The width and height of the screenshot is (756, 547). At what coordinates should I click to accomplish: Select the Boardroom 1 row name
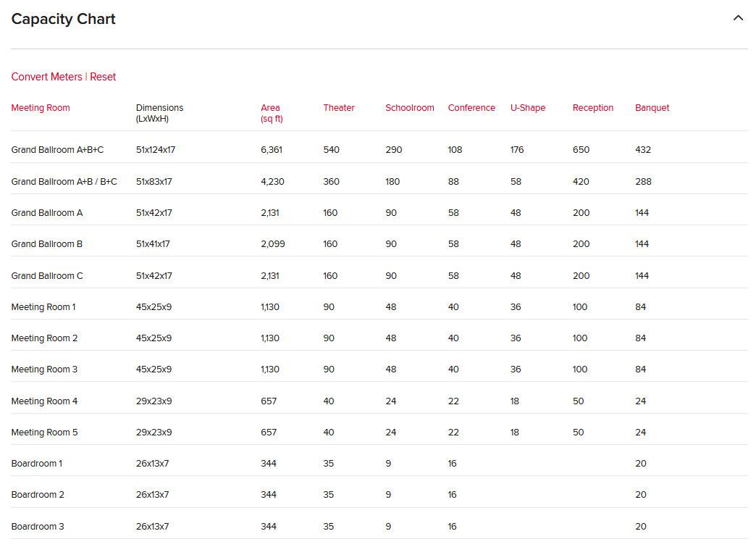pyautogui.click(x=37, y=463)
